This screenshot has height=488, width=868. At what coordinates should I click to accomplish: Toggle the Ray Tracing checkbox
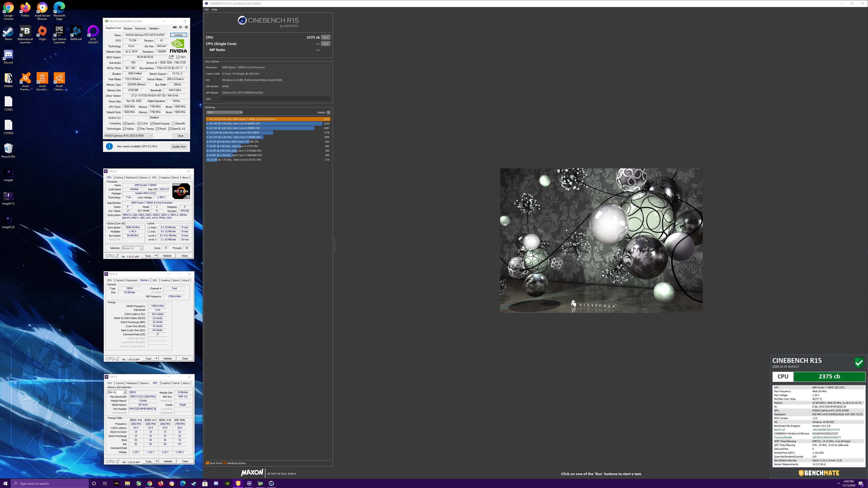139,129
